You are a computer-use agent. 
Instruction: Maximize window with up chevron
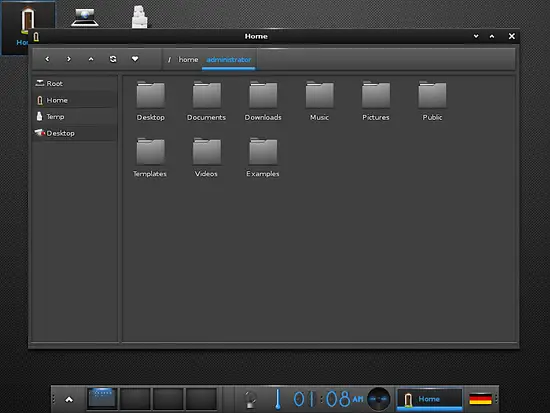tap(492, 36)
